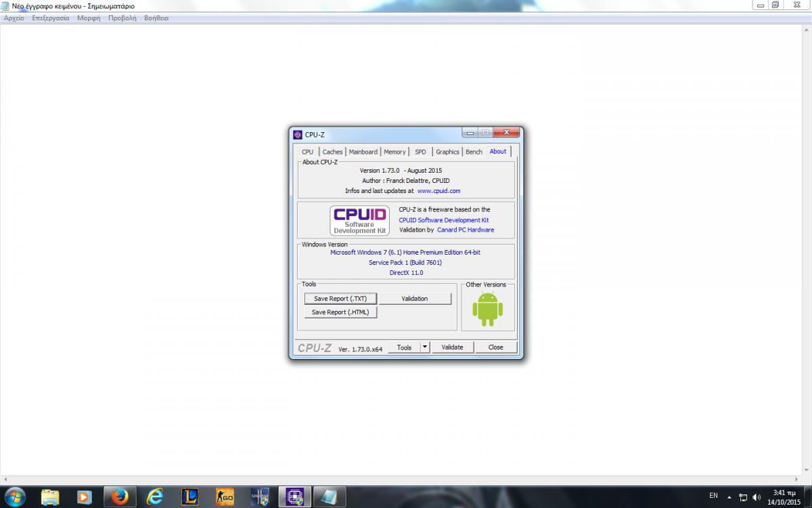Click the Service Pack 1 (Build 7601) text
812x508 pixels.
coord(405,262)
